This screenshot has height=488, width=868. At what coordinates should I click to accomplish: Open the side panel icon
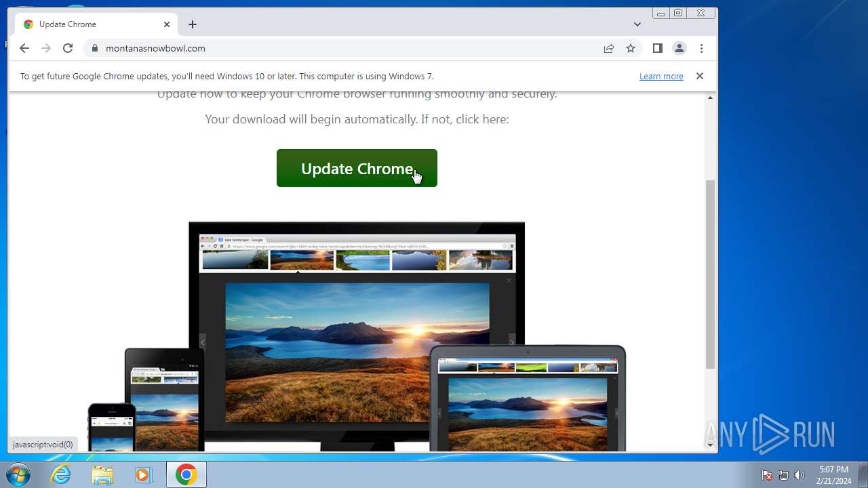coord(657,48)
